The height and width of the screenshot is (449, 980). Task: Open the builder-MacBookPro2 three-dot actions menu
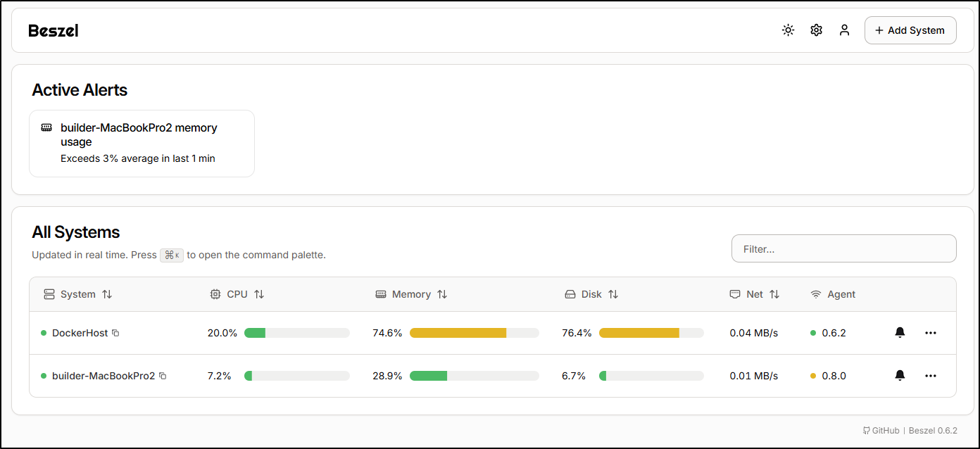(931, 376)
